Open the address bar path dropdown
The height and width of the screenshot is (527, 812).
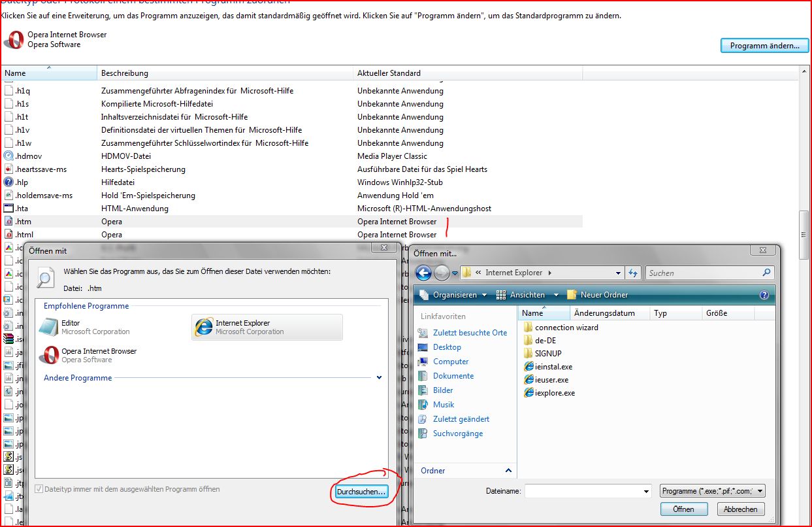click(x=619, y=273)
